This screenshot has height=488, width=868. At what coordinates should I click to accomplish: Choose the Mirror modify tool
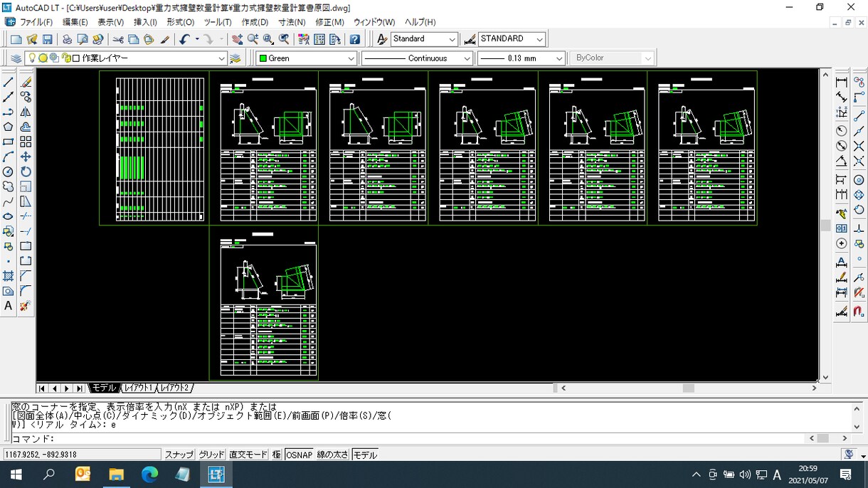[26, 112]
